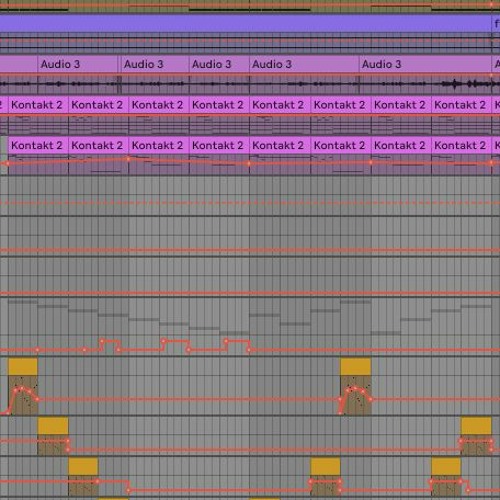Image resolution: width=500 pixels, height=500 pixels.
Task: Select the second full Audio 3 clip header
Action: [x=155, y=64]
